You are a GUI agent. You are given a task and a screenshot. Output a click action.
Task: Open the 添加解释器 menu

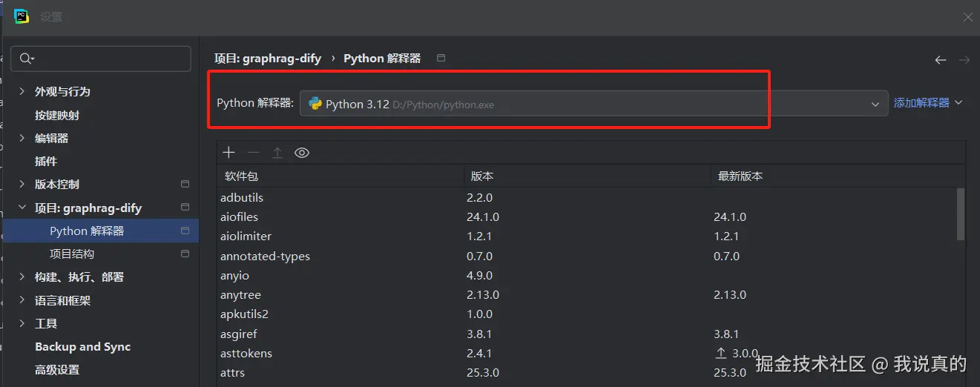coord(927,103)
